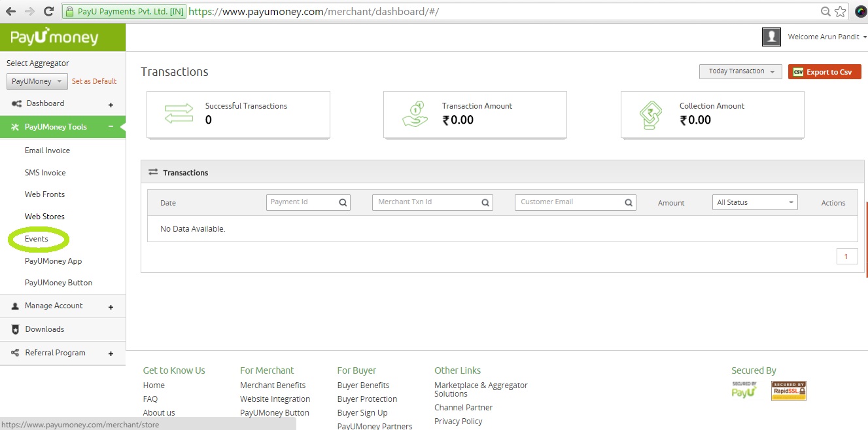Open Marketplace & Aggregator Solutions link
Viewport: 868px width, 430px height.
coord(481,389)
